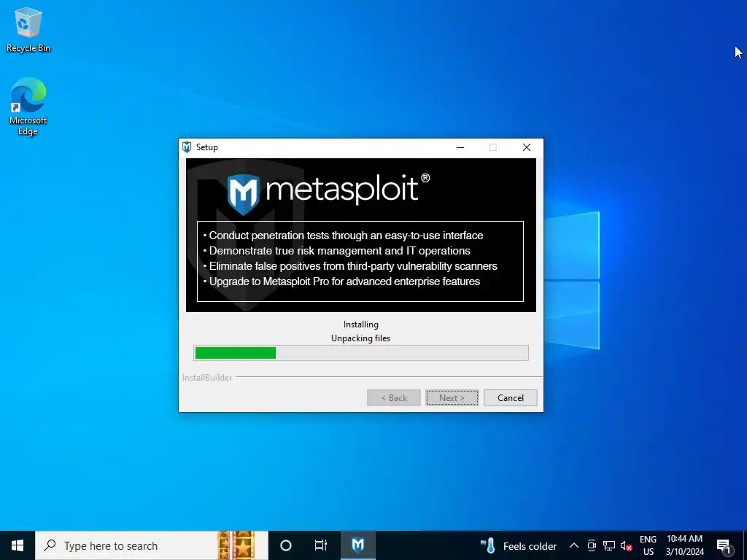
Task: Click the 'Unpacking files' status text
Action: (x=360, y=338)
